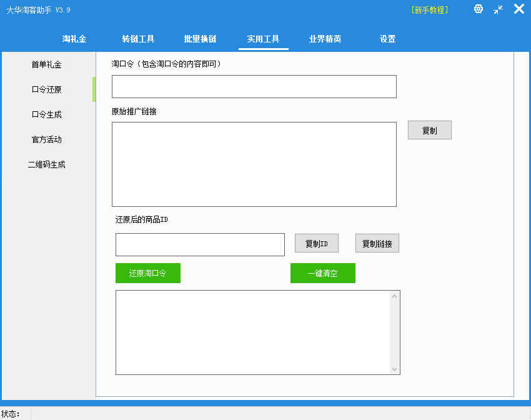Choose 二维码生成 in the sidebar
Viewport: 531px width, 420px height.
pos(47,164)
